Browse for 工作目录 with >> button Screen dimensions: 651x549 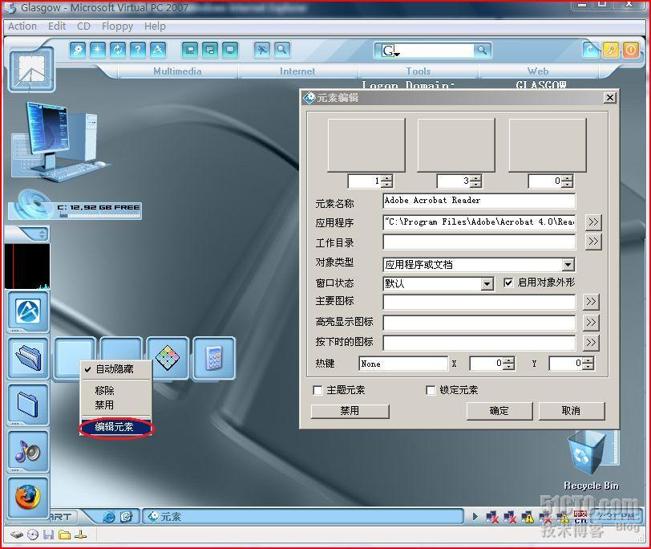(x=593, y=242)
